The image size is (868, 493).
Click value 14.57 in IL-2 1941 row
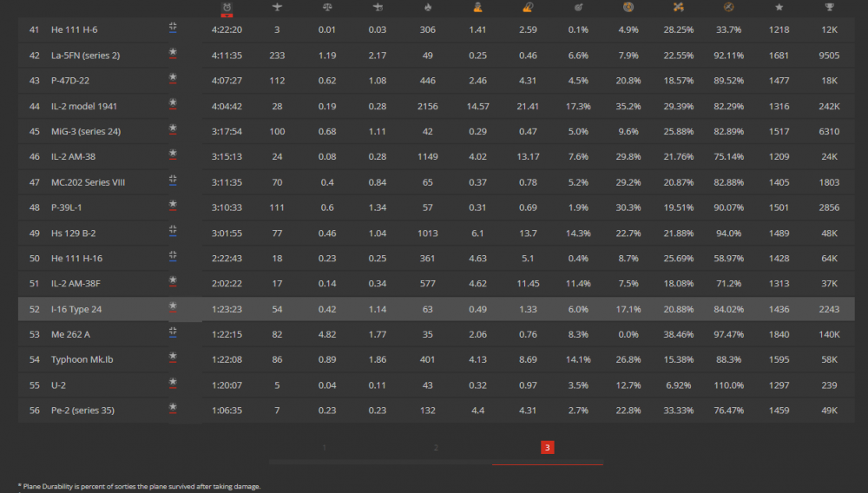[x=477, y=106]
